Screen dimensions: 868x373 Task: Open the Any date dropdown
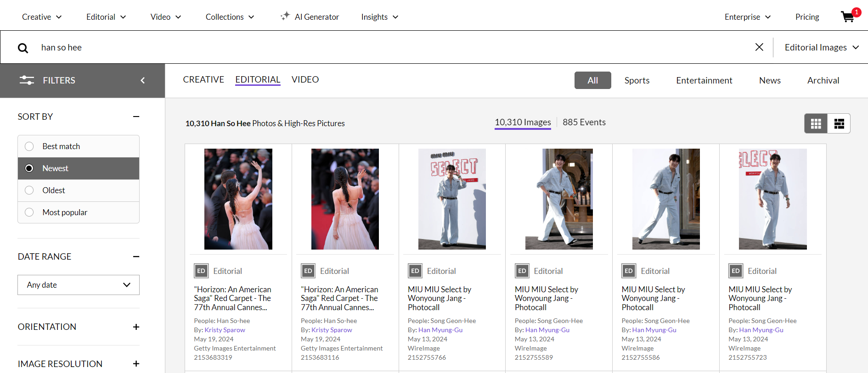click(x=79, y=285)
